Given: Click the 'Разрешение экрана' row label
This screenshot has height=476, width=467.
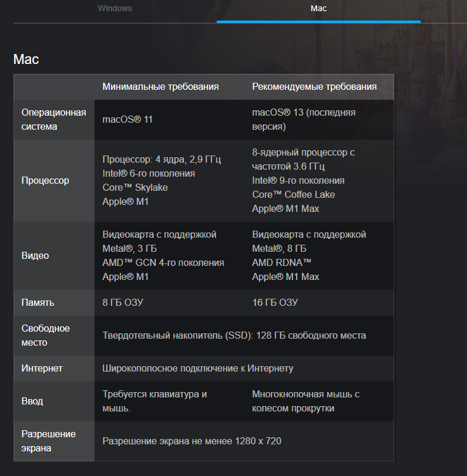Looking at the screenshot, I should click(x=49, y=441).
